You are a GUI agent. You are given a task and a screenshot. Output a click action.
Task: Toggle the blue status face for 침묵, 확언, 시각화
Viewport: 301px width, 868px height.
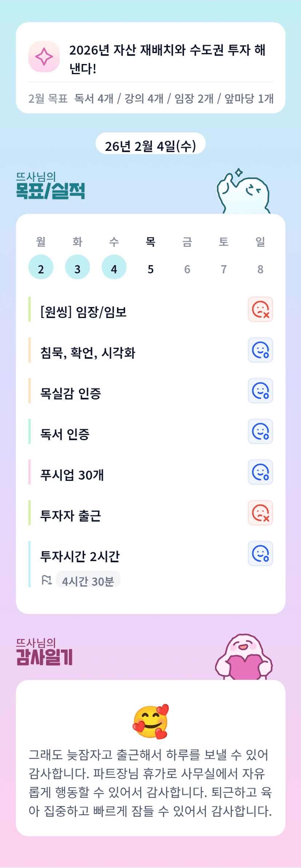260,350
